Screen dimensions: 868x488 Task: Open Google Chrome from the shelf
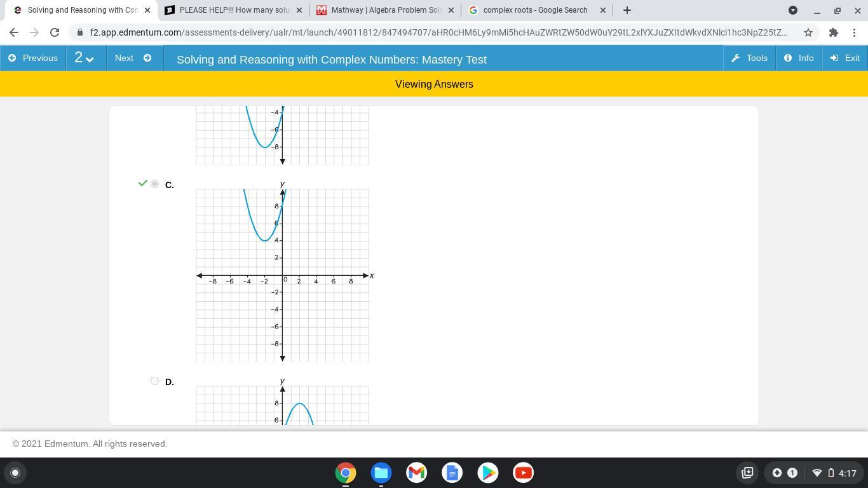point(346,473)
